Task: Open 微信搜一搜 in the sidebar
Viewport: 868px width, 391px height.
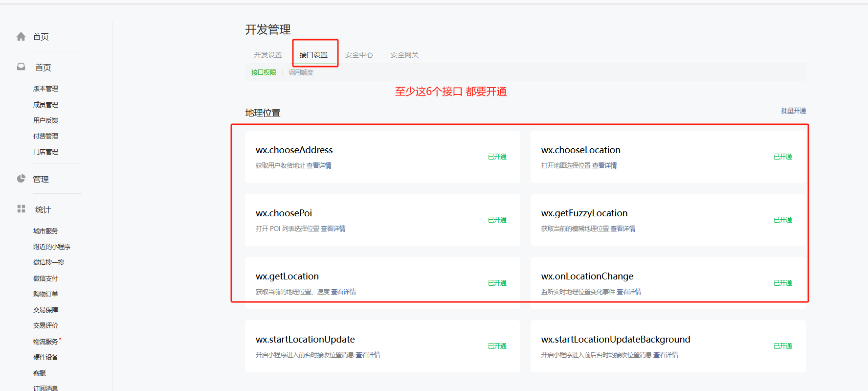Action: [x=48, y=262]
